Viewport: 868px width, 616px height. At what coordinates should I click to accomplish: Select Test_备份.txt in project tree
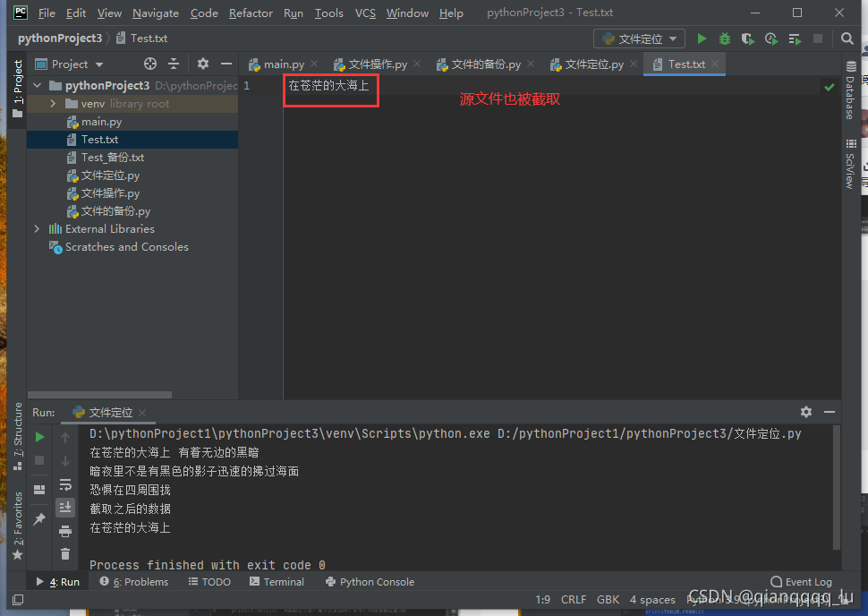tap(113, 158)
